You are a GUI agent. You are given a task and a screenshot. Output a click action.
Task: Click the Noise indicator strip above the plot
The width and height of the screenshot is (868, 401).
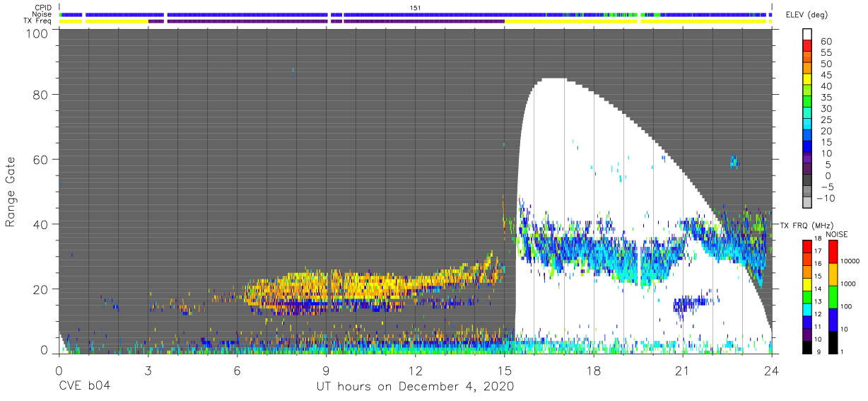tap(415, 14)
